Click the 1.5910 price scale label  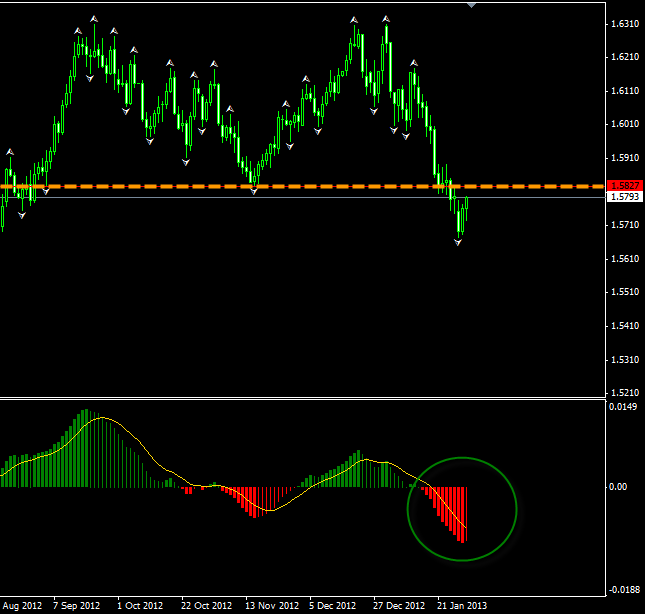click(625, 158)
